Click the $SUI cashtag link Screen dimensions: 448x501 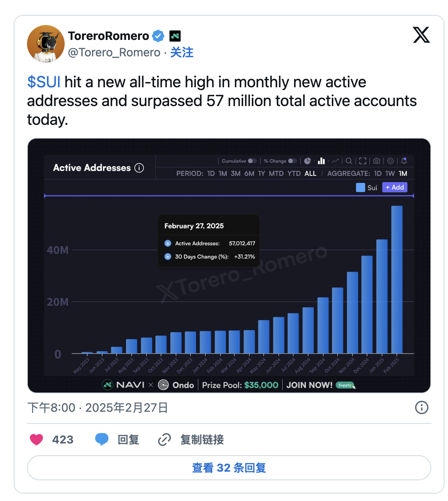click(x=44, y=82)
